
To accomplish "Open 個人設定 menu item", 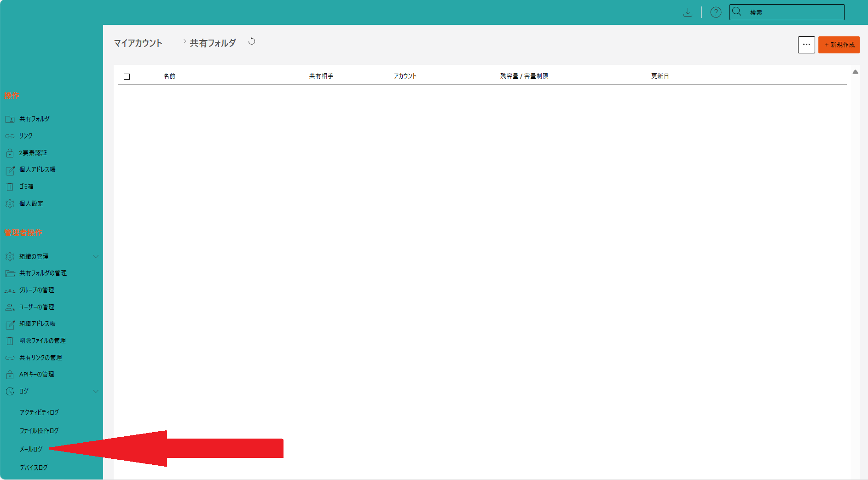I will (31, 203).
